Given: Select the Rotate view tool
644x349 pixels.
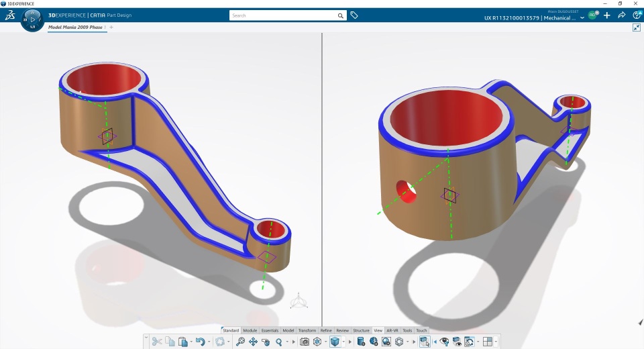Looking at the screenshot, I should 266,342.
